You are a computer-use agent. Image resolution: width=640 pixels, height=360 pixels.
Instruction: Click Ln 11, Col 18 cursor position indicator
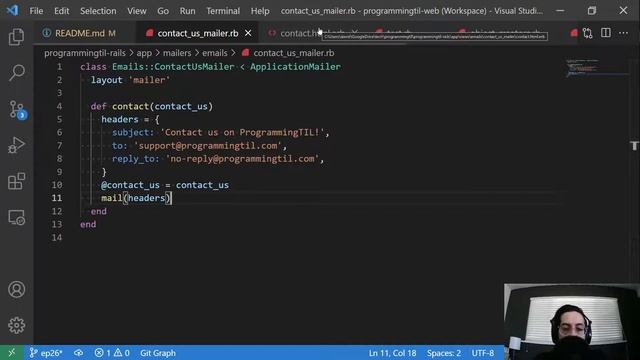coord(392,353)
